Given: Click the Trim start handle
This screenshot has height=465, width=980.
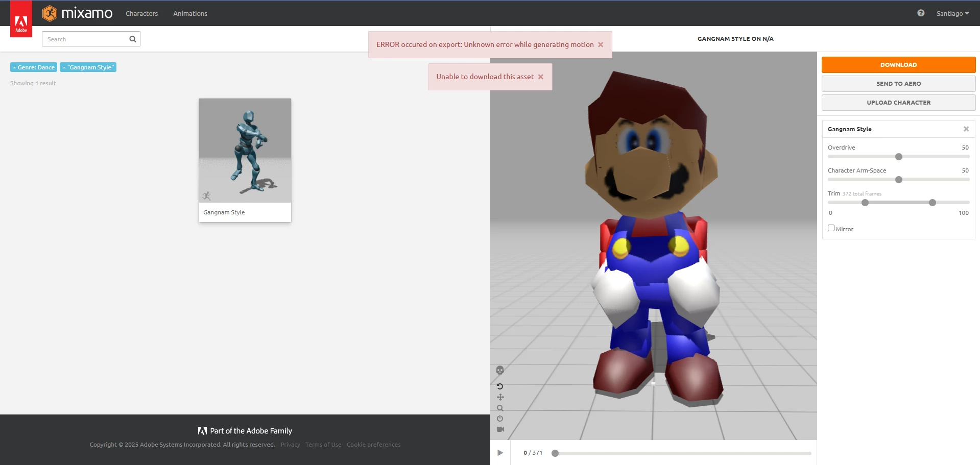Looking at the screenshot, I should [x=865, y=203].
